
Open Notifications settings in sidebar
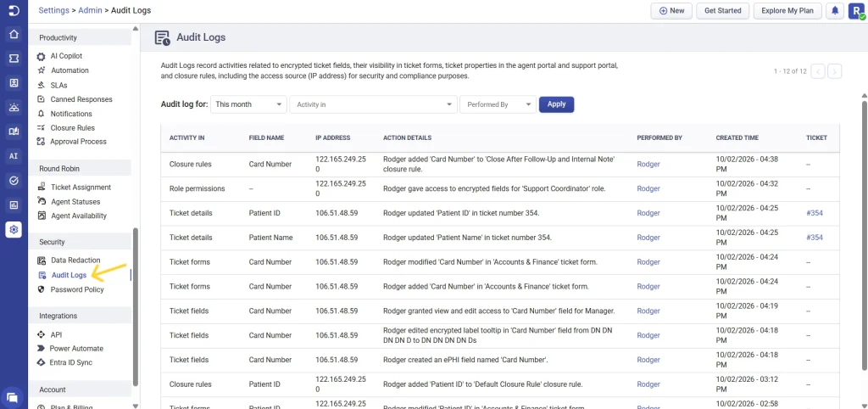tap(71, 114)
